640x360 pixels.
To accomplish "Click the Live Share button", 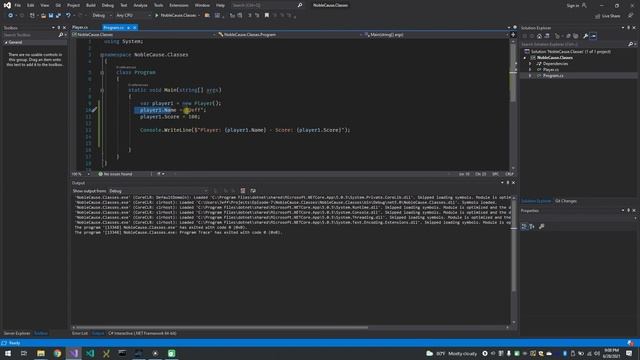I will [x=607, y=16].
